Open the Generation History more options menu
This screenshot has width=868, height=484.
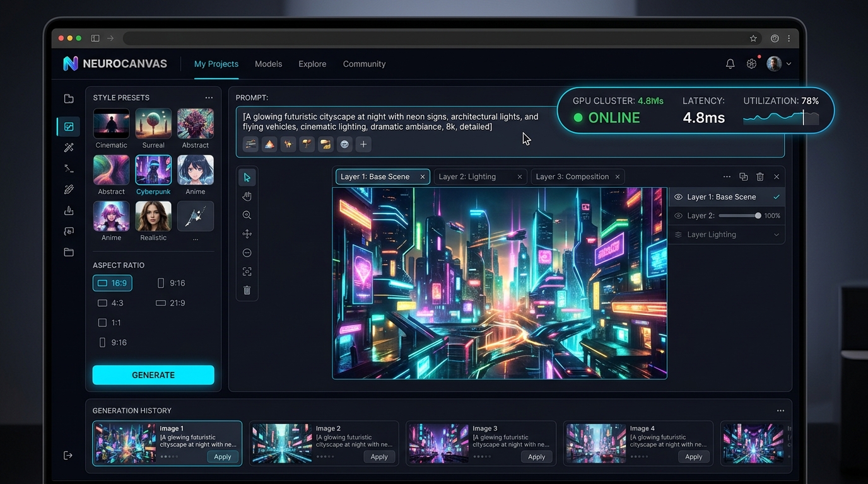coord(780,411)
